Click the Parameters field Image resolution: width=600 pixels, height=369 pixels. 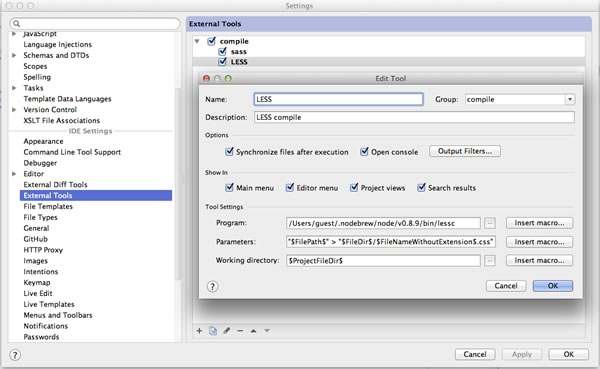point(391,242)
